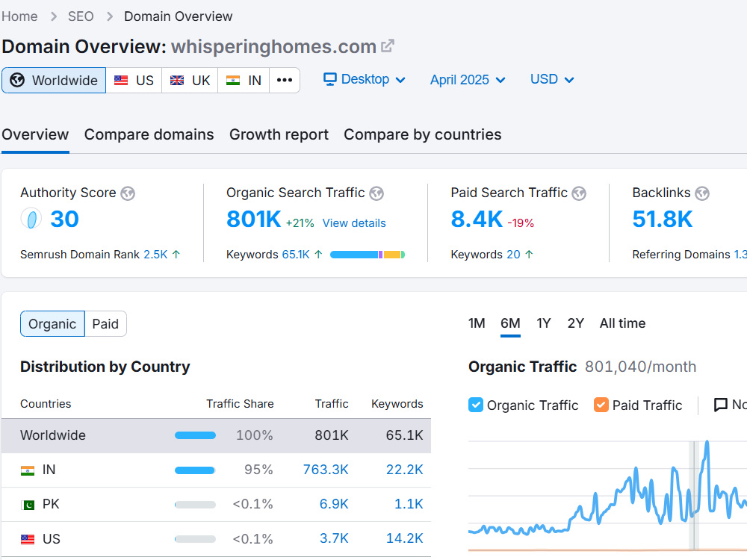Open the Compare by countries tab
This screenshot has height=560, width=747.
[423, 134]
